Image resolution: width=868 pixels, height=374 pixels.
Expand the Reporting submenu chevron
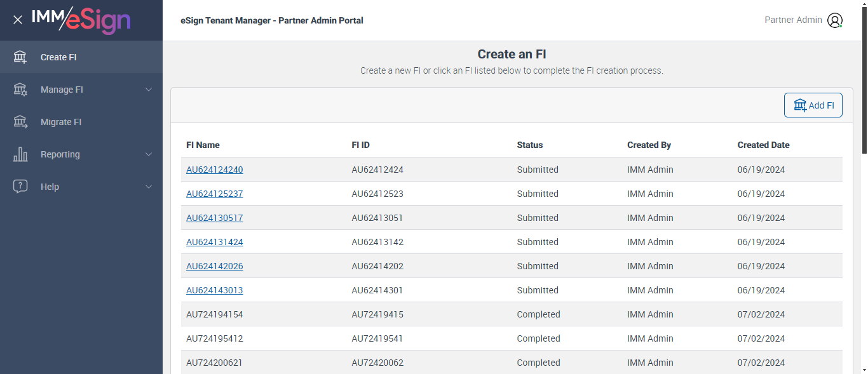[149, 154]
